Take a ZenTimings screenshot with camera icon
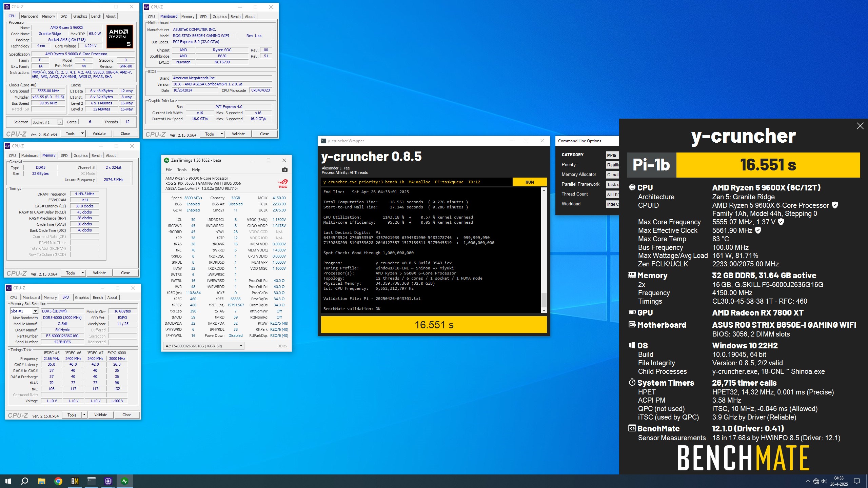Screen dimensions: 868x488 pyautogui.click(x=284, y=170)
